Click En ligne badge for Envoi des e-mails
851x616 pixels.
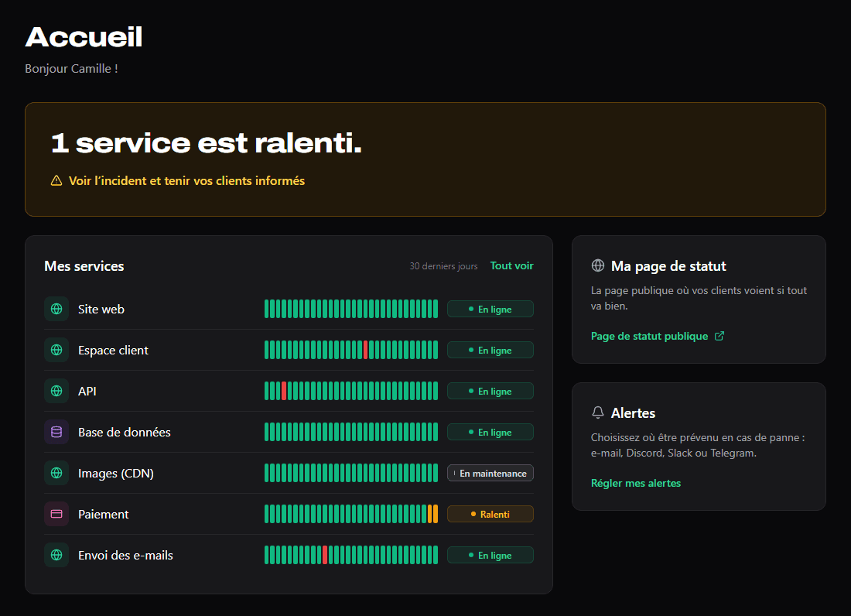[x=490, y=555]
